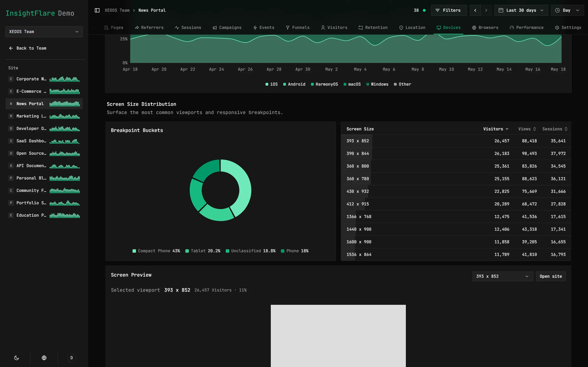Click the API Documentation site badge A

(11, 165)
